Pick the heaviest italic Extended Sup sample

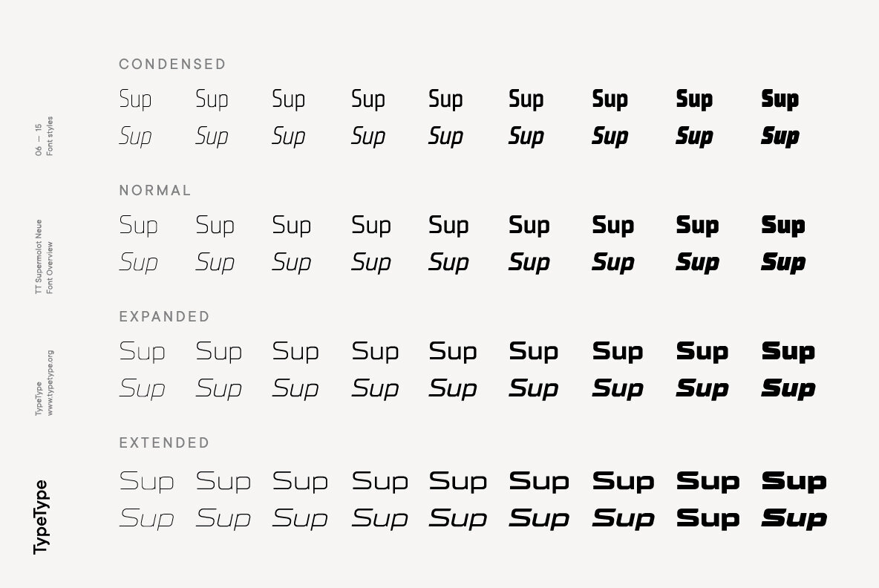click(x=794, y=518)
